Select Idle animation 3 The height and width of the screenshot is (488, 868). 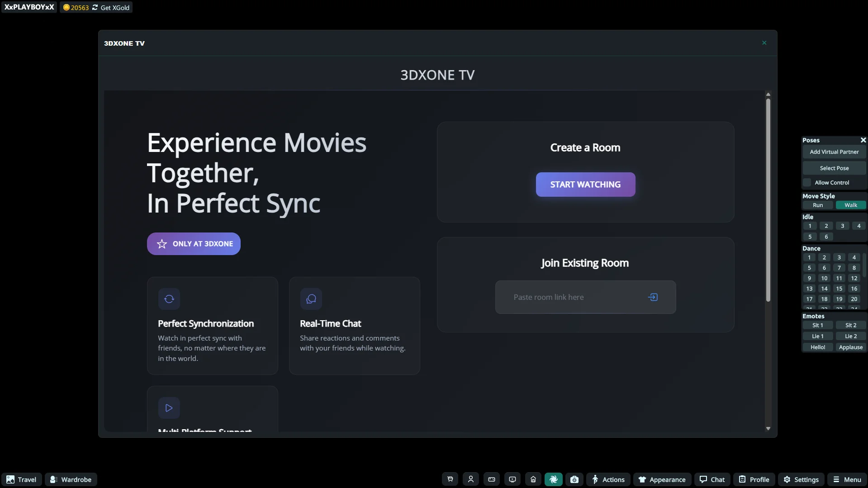point(842,226)
